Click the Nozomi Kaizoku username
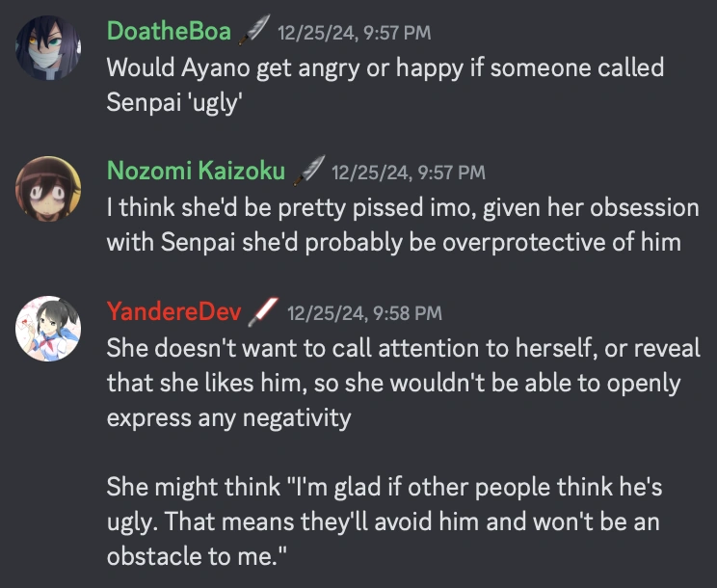 (196, 173)
